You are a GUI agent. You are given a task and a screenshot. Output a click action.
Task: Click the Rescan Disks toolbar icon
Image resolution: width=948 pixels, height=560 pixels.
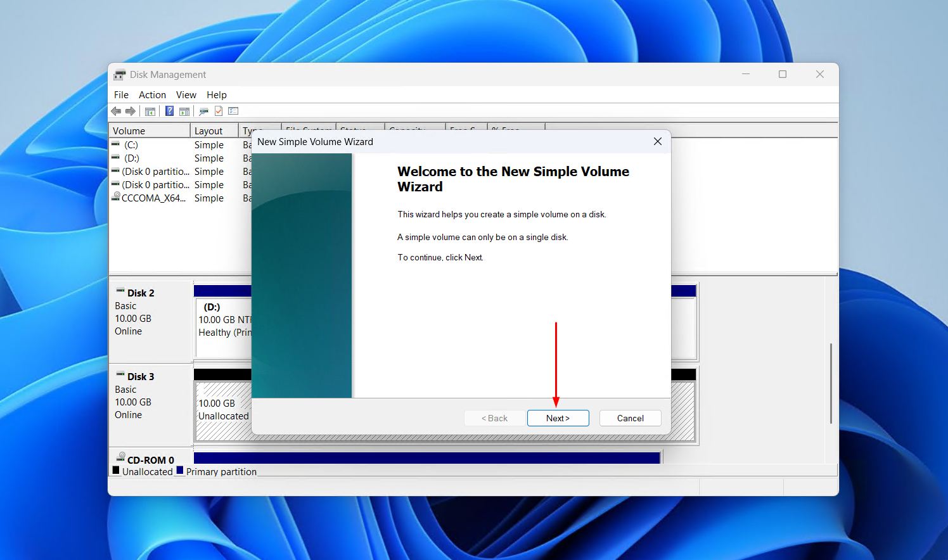click(203, 111)
